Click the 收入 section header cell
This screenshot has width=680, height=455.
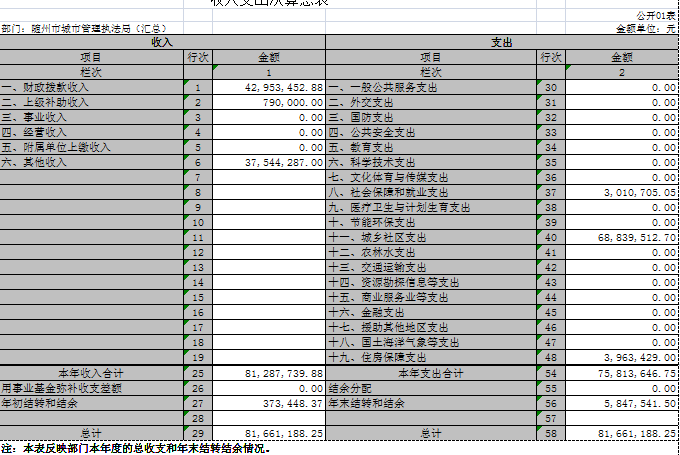click(x=162, y=43)
